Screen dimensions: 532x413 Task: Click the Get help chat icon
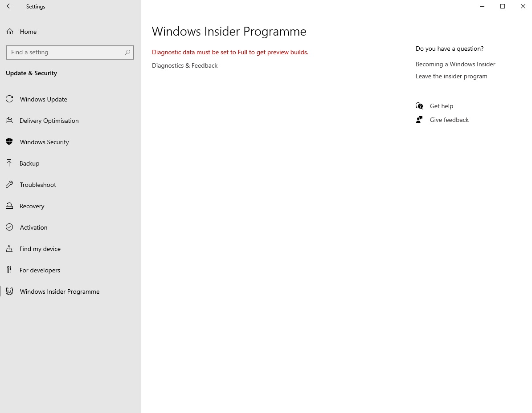pos(419,106)
